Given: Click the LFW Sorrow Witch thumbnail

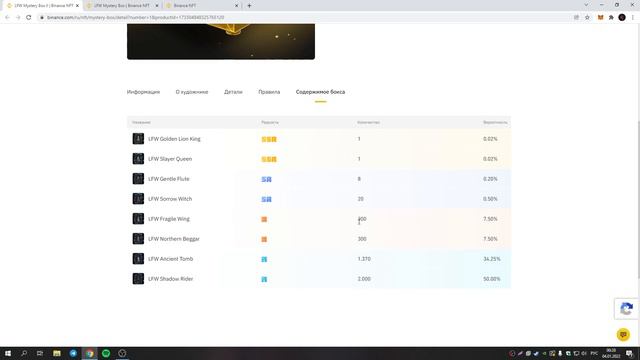Looking at the screenshot, I should coord(138,199).
